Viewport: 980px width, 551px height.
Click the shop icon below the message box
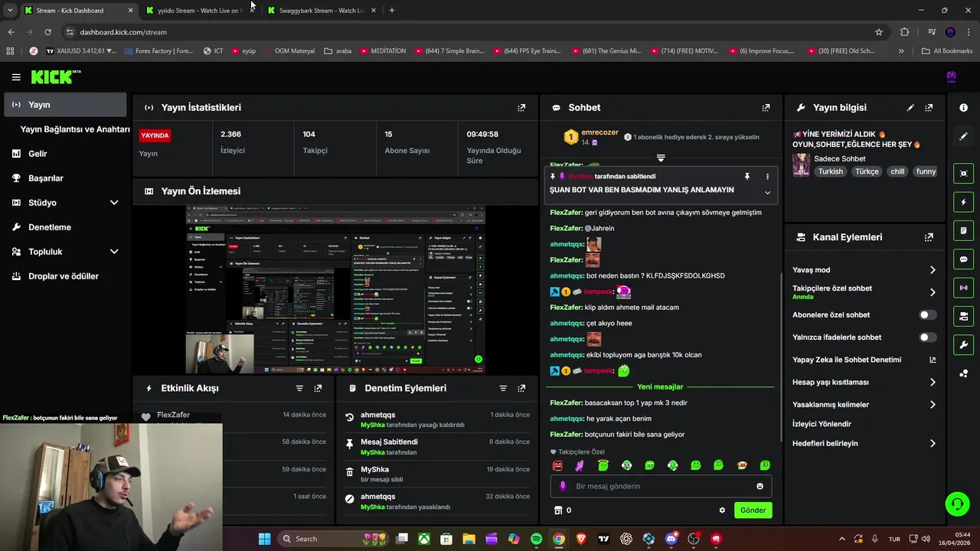[x=558, y=510]
